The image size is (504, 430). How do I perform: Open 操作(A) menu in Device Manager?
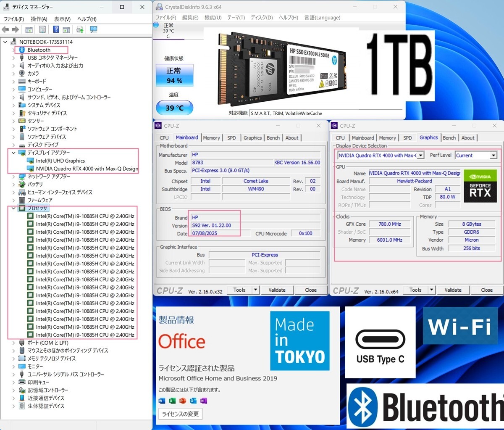(39, 19)
